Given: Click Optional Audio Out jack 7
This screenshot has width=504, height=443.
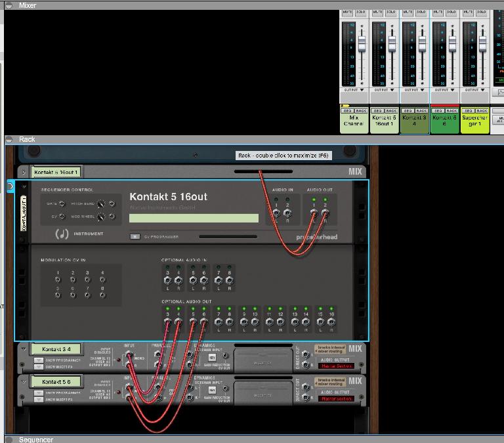Looking at the screenshot, I should click(x=219, y=322).
